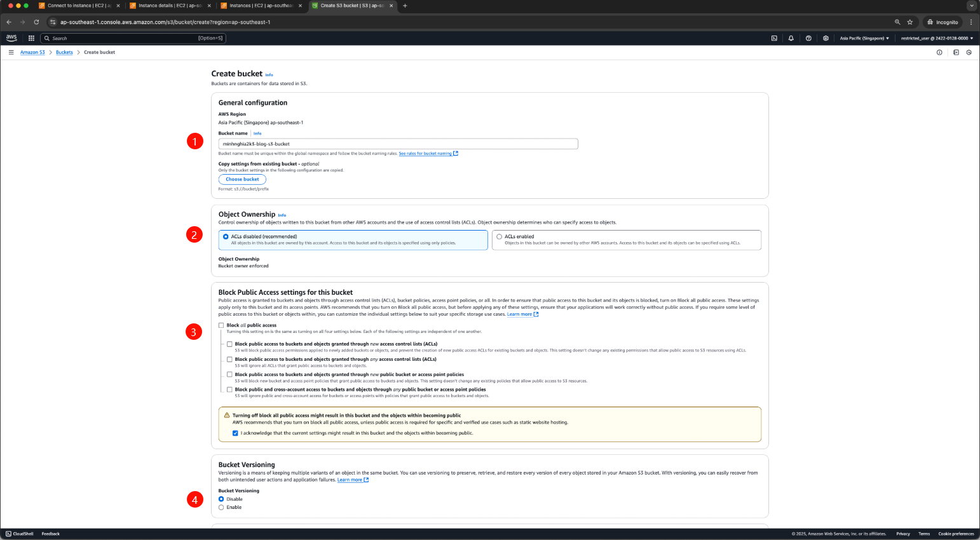The image size is (980, 540).
Task: Click Amazon S3 breadcrumb link
Action: 32,52
